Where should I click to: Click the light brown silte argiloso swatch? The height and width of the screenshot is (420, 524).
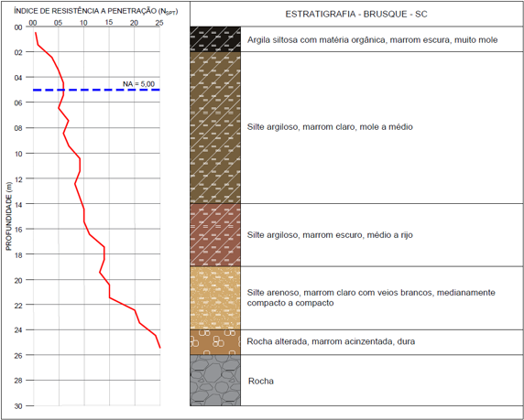[x=215, y=127]
